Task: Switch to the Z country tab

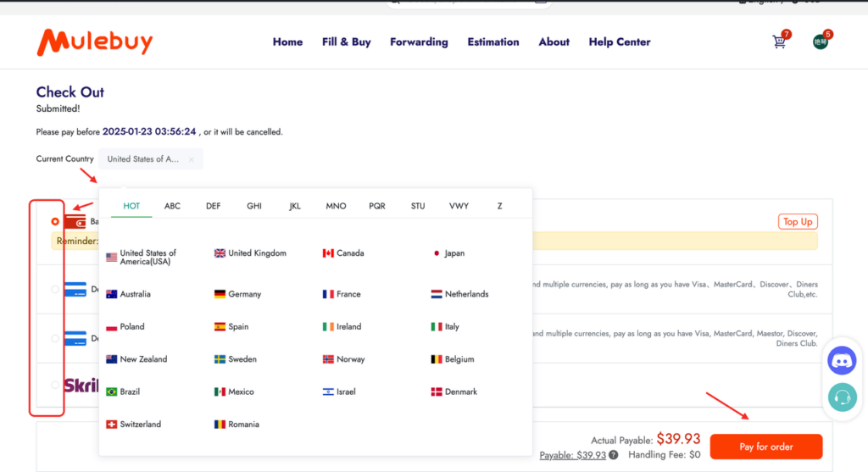Action: [499, 206]
